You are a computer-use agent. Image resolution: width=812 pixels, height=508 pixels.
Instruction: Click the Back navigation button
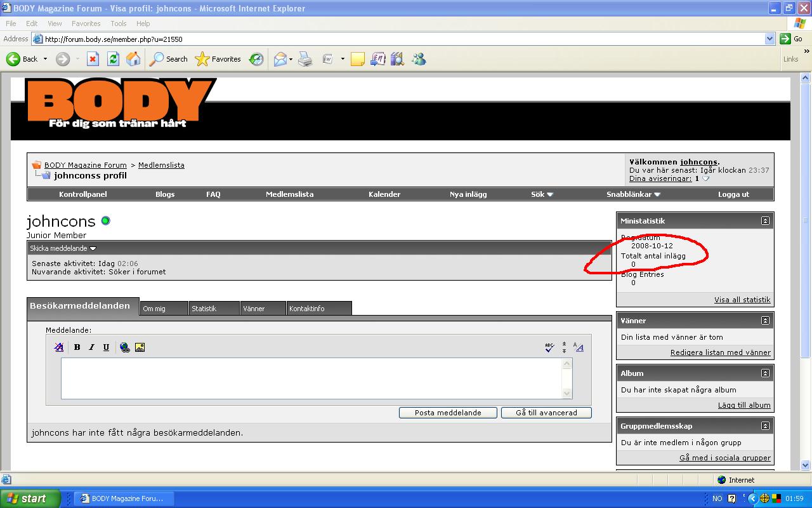click(x=22, y=59)
